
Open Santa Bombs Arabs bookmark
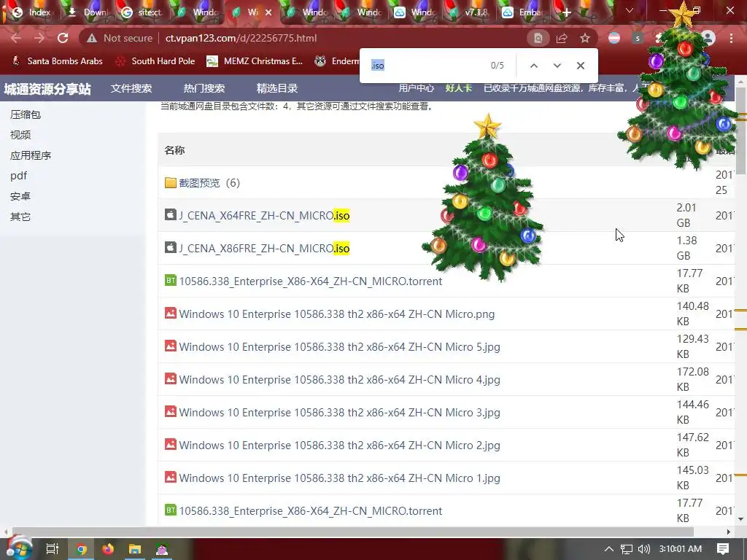pos(57,61)
